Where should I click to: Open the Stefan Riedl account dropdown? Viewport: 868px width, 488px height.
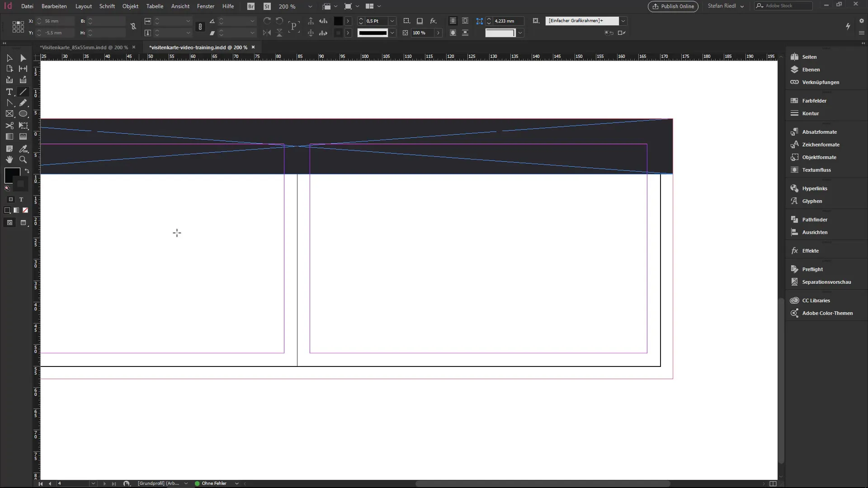point(726,6)
